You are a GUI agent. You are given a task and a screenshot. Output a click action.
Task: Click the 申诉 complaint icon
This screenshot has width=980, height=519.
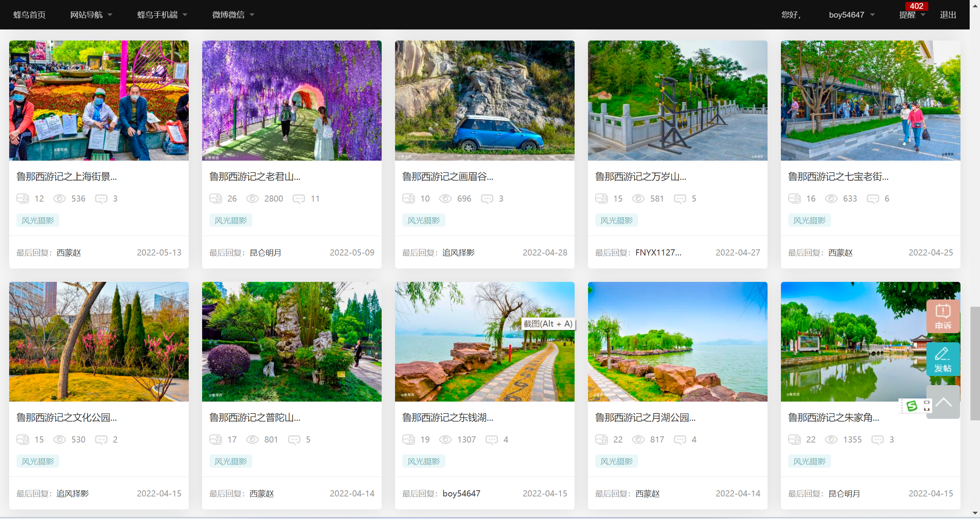(942, 316)
